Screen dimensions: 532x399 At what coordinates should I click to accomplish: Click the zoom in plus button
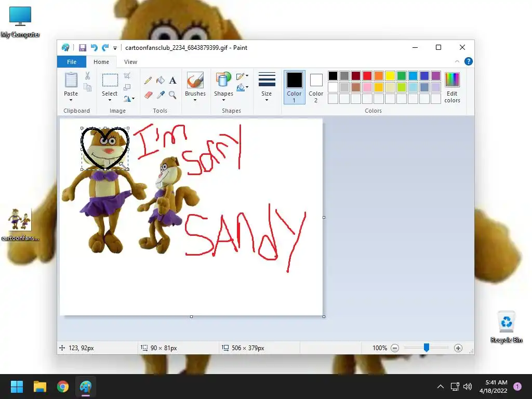point(458,348)
